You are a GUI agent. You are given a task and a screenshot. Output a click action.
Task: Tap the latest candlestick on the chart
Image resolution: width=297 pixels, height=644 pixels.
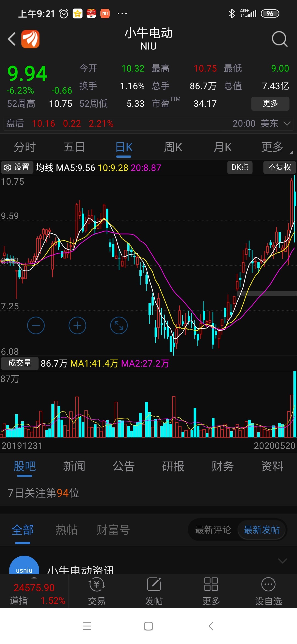click(295, 209)
